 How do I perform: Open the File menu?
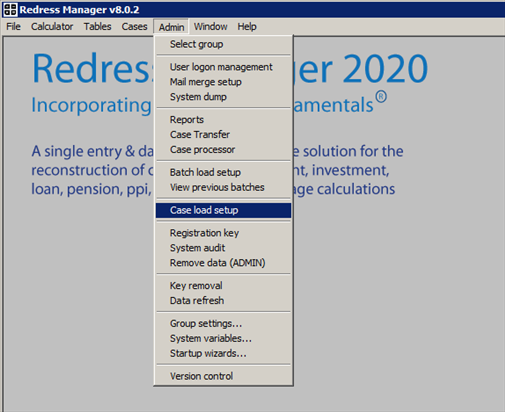[13, 27]
